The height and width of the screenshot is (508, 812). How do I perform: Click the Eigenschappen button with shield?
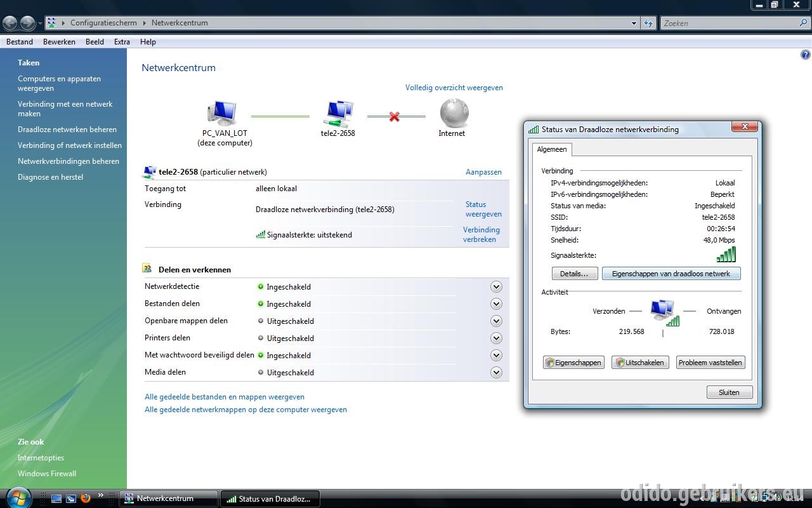click(573, 363)
